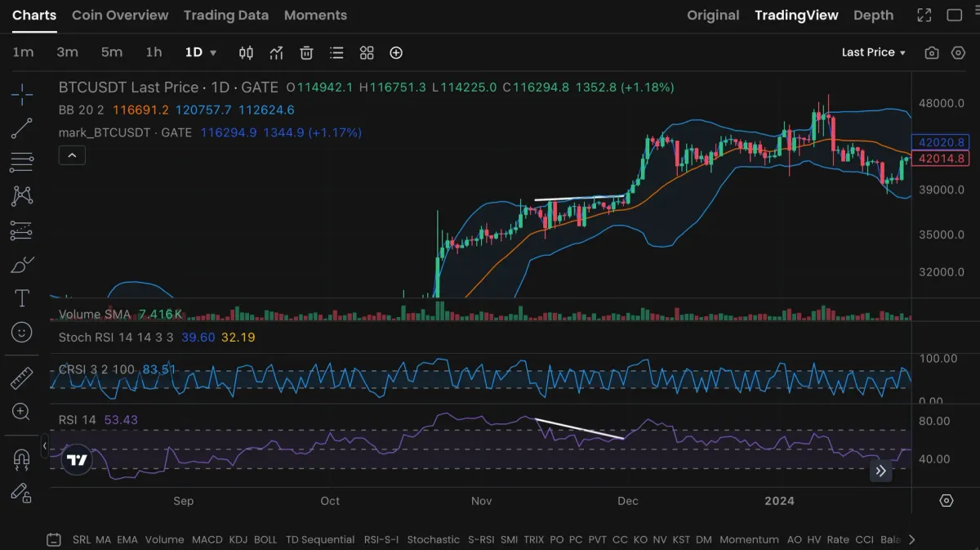Collapse the left drawing toolbar arrow
Image resolution: width=980 pixels, height=550 pixels.
pos(46,446)
